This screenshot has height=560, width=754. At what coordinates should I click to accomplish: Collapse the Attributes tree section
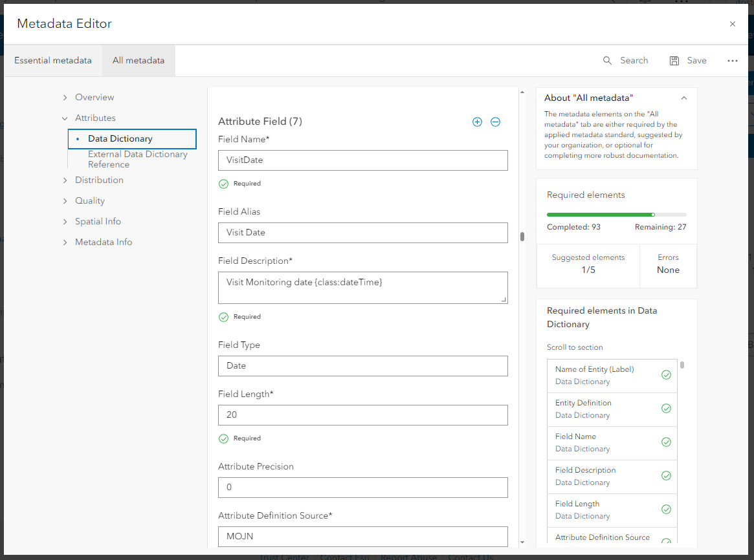65,118
